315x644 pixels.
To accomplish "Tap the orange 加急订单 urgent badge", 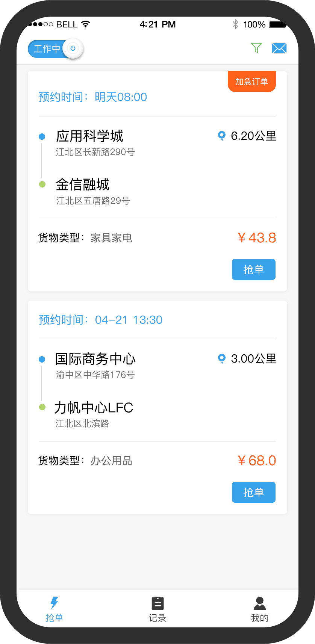I will click(x=251, y=82).
